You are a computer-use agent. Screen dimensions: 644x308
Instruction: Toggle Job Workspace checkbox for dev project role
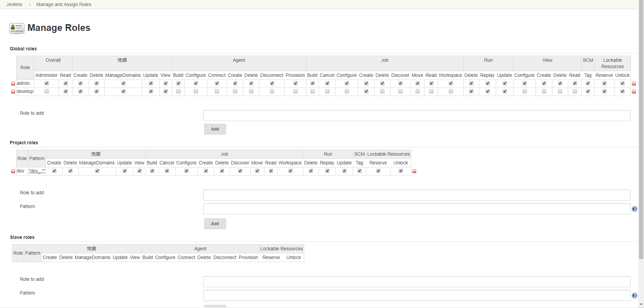(x=290, y=171)
